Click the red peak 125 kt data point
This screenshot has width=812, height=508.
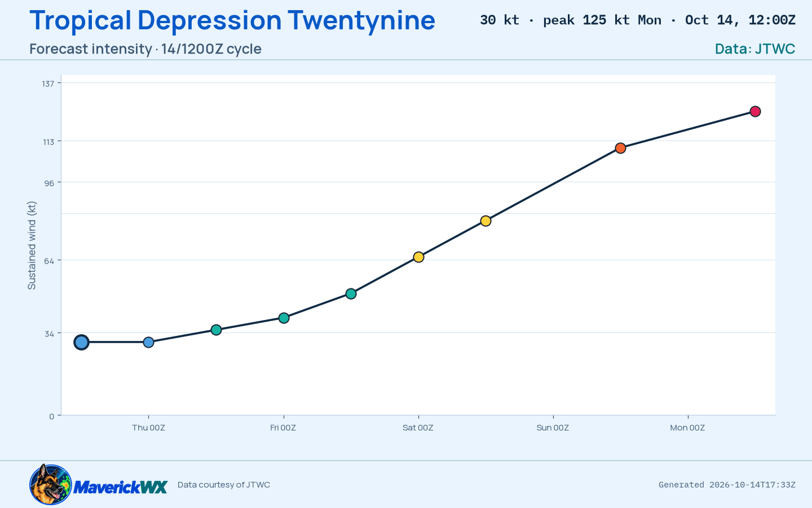[755, 111]
